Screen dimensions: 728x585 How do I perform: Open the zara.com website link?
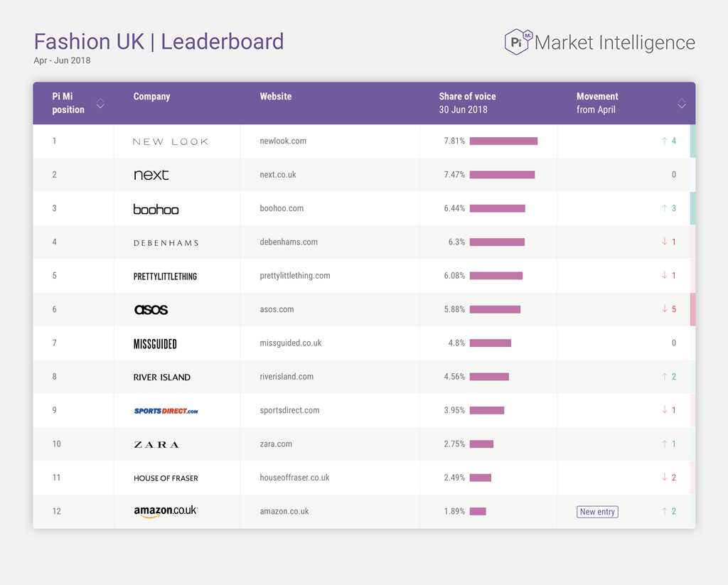[x=276, y=444]
